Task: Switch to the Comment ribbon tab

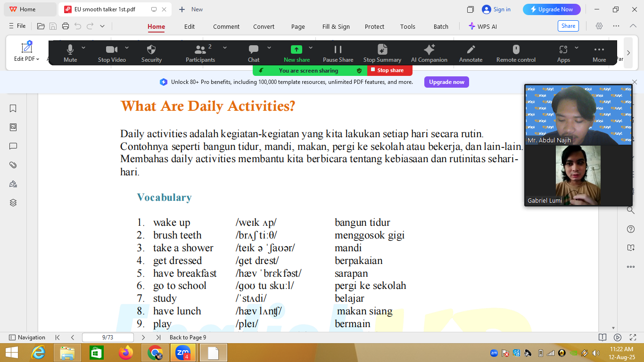Action: [x=226, y=26]
